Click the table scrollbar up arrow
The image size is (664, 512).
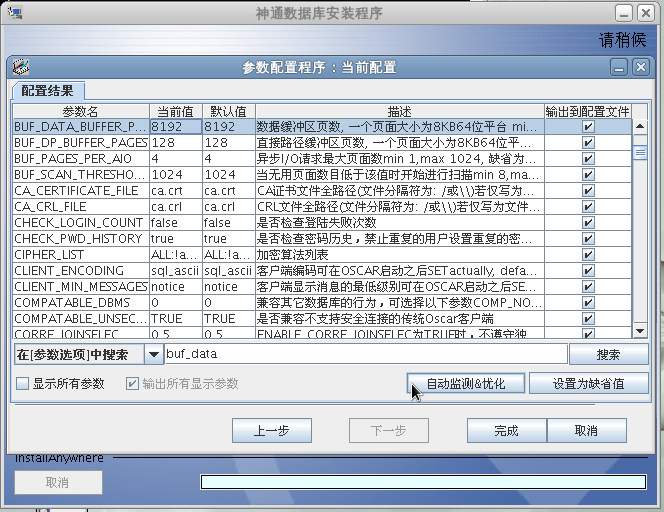tap(640, 126)
